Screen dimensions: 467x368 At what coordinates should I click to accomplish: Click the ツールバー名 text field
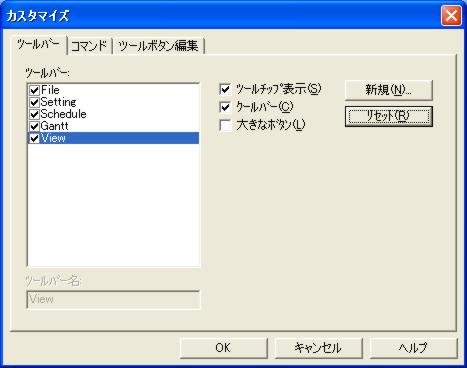tap(113, 299)
